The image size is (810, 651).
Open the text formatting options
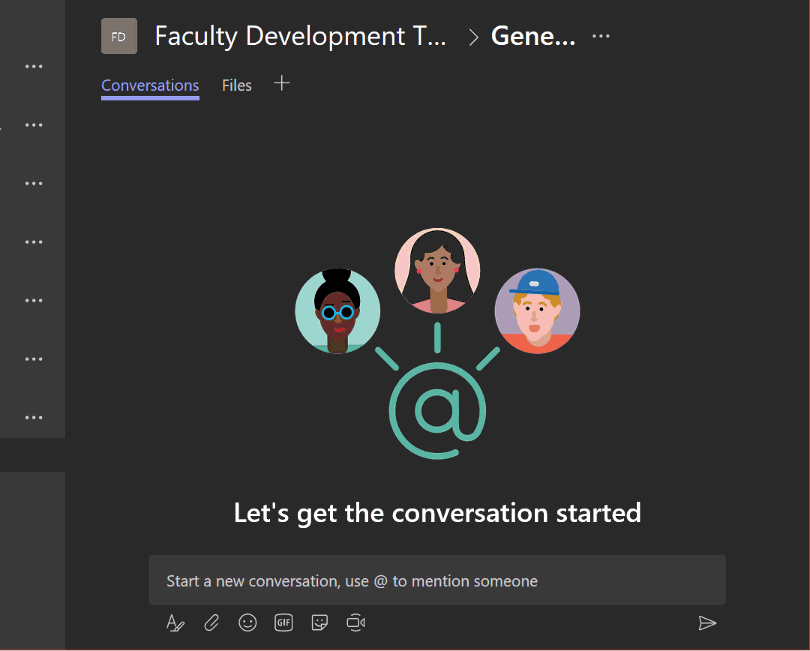175,623
